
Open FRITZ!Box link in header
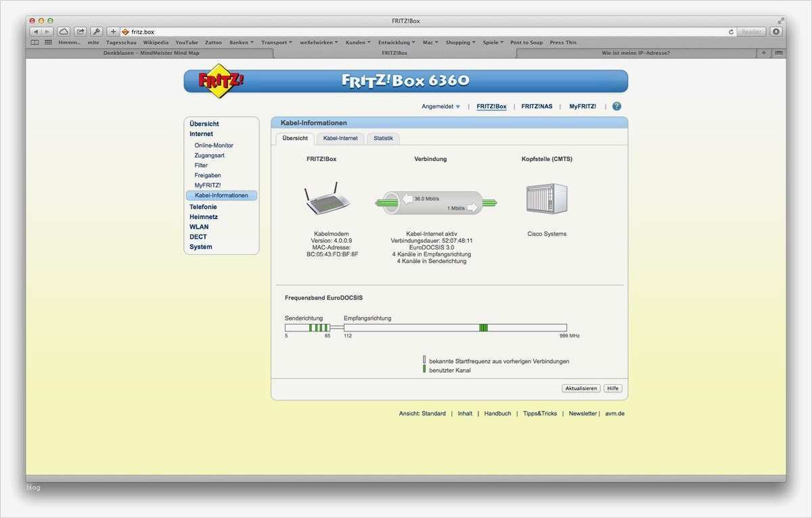491,106
